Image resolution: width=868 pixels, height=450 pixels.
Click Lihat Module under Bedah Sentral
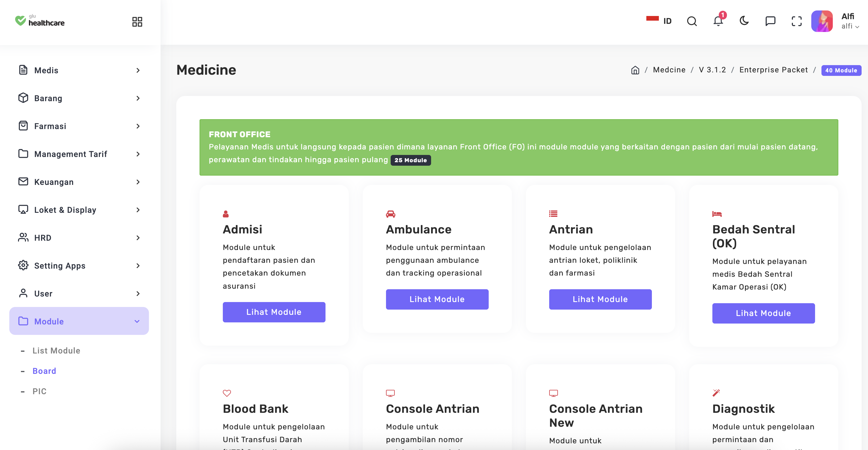tap(763, 313)
